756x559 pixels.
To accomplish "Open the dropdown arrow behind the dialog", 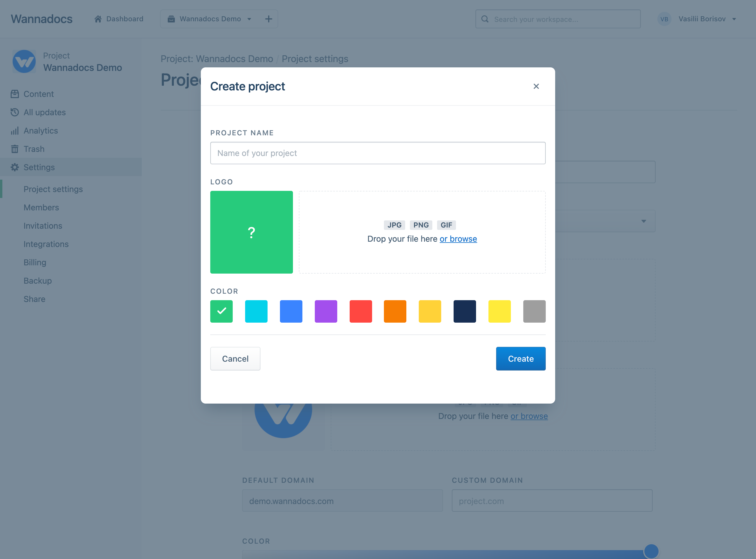I will coord(643,221).
